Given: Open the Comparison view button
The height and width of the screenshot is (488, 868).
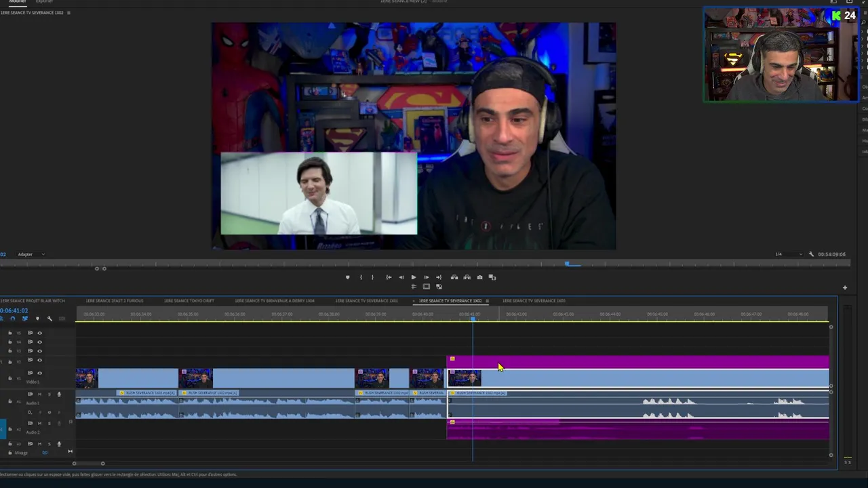Looking at the screenshot, I should click(492, 277).
